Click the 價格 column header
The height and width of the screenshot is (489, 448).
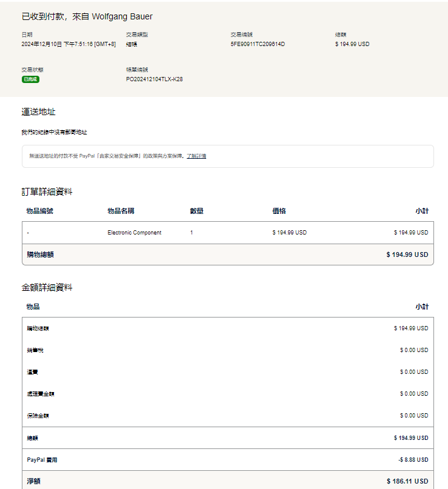pos(279,211)
